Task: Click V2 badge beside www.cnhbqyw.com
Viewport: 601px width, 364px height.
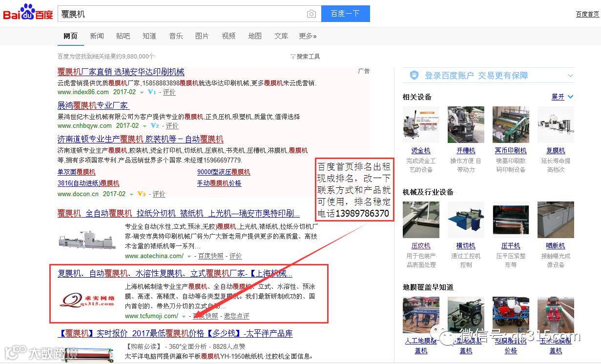Action: pos(155,125)
